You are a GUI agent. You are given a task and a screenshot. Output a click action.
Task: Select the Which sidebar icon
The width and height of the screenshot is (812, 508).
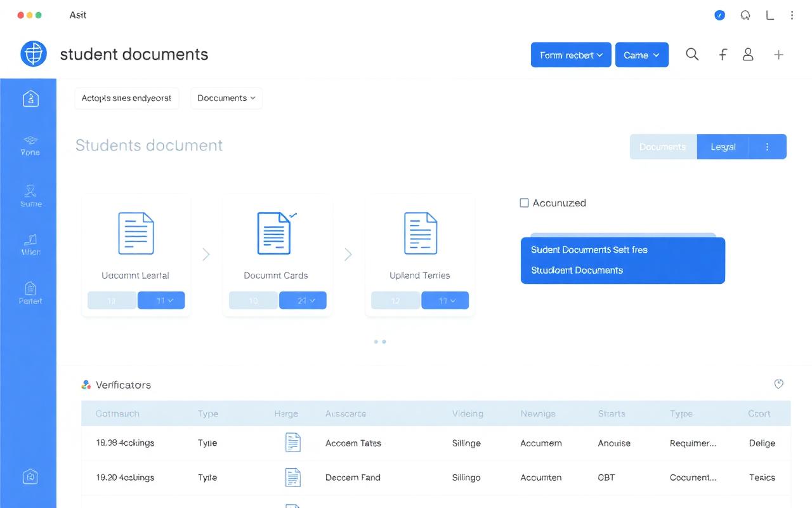(30, 239)
